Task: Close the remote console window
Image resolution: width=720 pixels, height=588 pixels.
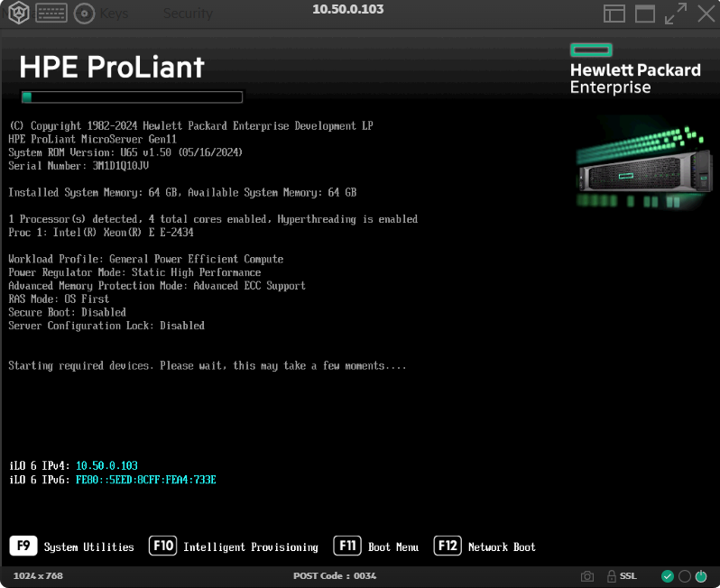Action: pos(706,14)
